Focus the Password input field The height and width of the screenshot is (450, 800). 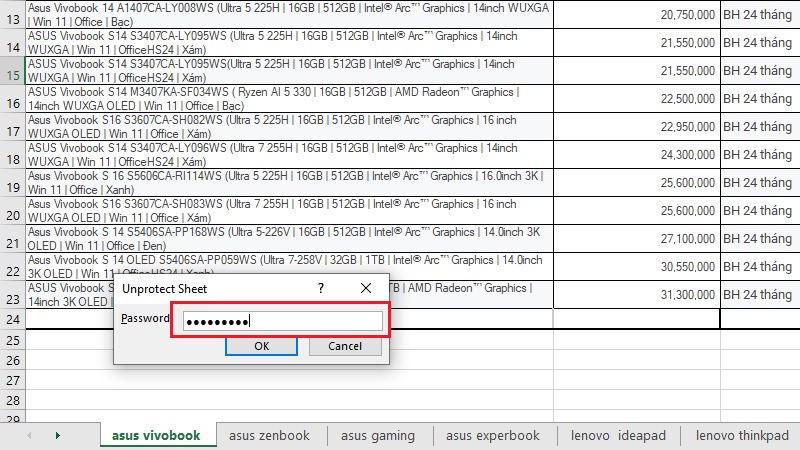[283, 321]
